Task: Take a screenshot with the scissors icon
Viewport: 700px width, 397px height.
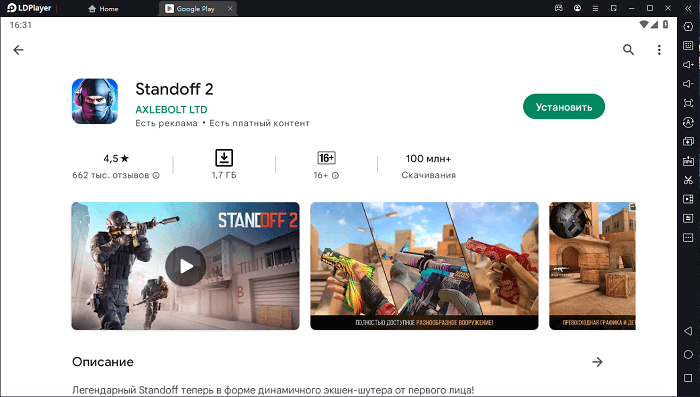Action: (688, 180)
